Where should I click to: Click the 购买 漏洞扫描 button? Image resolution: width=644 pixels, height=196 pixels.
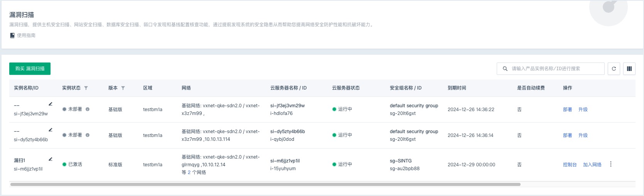click(30, 69)
